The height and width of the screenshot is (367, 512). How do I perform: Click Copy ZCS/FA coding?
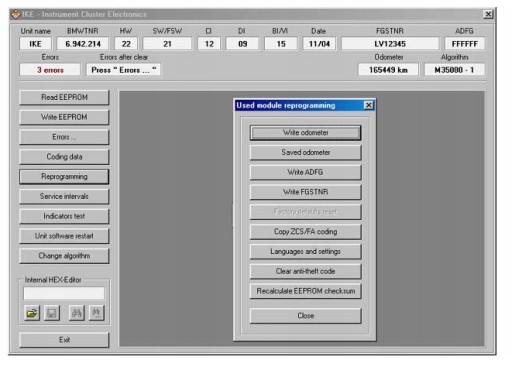[x=306, y=232]
